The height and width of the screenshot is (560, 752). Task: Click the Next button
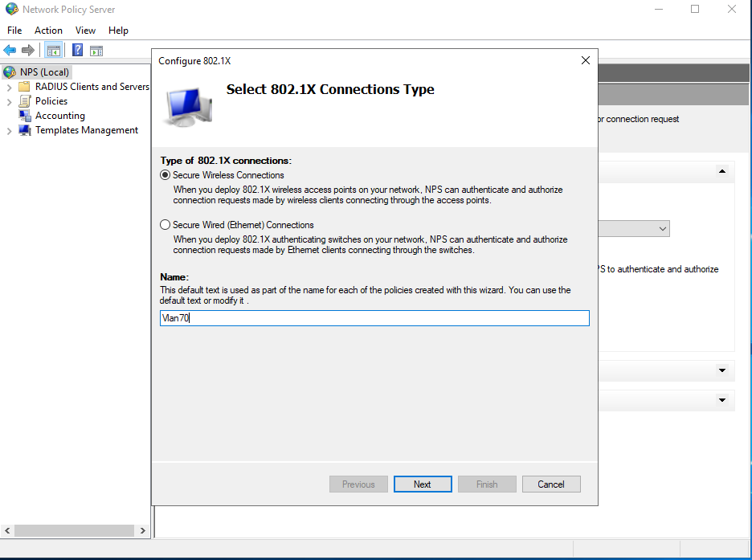tap(423, 484)
